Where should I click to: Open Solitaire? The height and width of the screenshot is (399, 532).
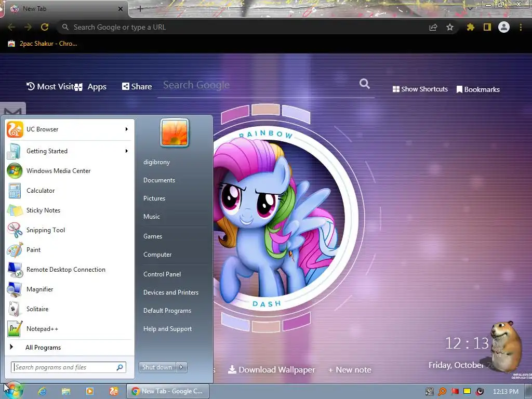(69, 309)
